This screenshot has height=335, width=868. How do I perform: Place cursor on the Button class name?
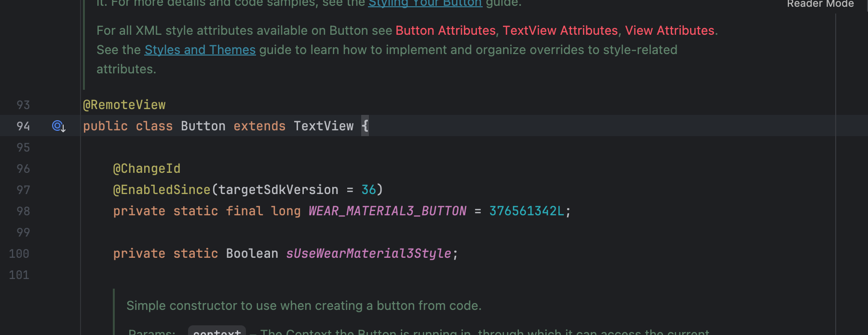(x=203, y=126)
